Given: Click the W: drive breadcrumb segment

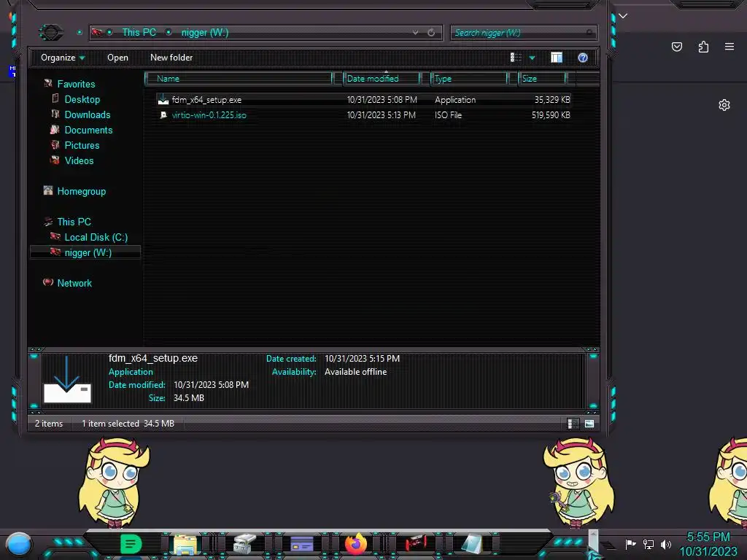Looking at the screenshot, I should 205,32.
